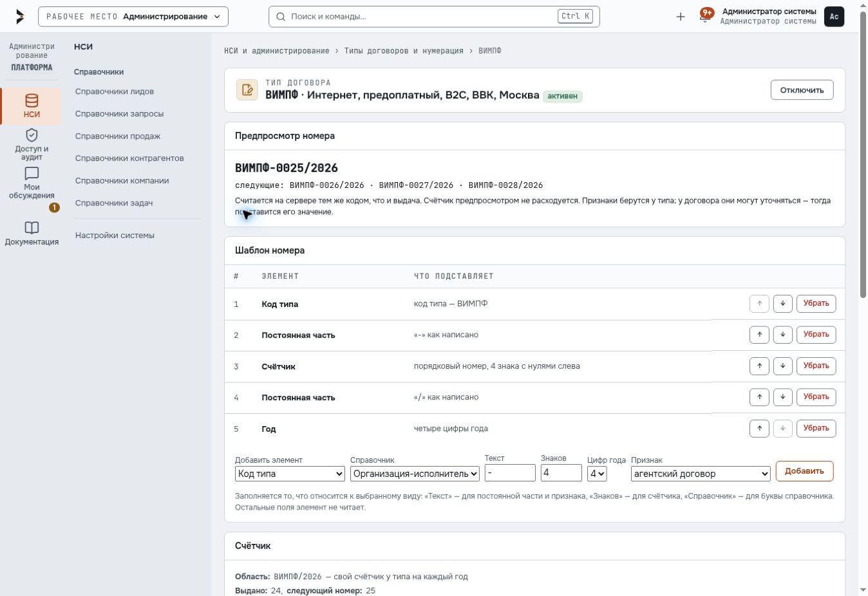Image resolution: width=868 pixels, height=596 pixels.
Task: Move row 4 Постоянная часть up
Action: point(759,397)
